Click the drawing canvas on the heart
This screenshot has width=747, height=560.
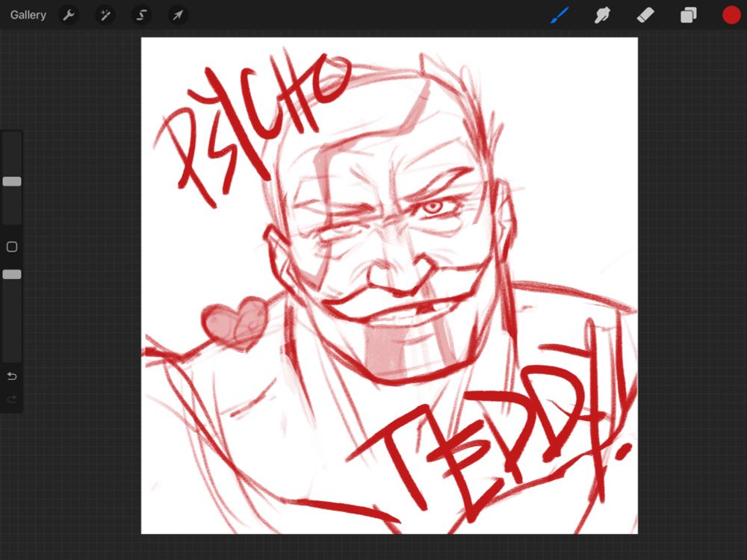click(235, 323)
